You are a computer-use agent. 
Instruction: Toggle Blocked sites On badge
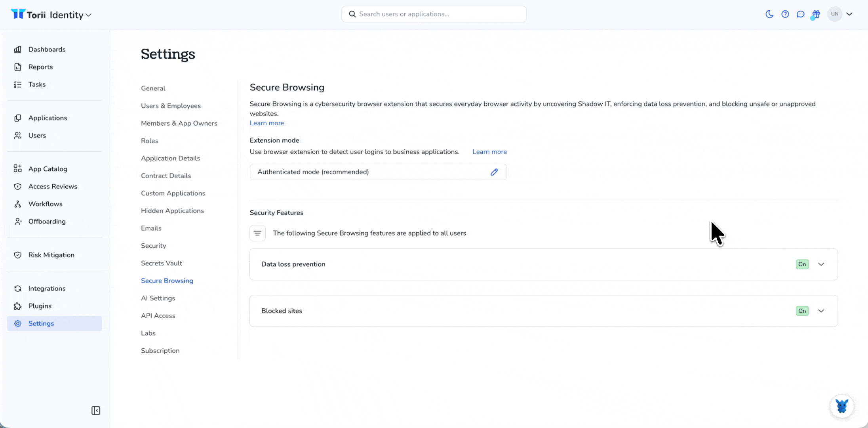click(x=802, y=311)
